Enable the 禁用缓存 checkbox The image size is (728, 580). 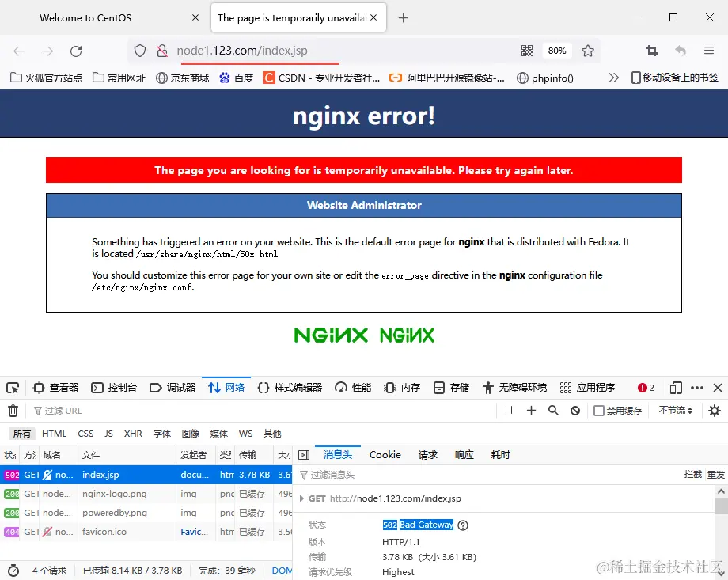pos(599,411)
